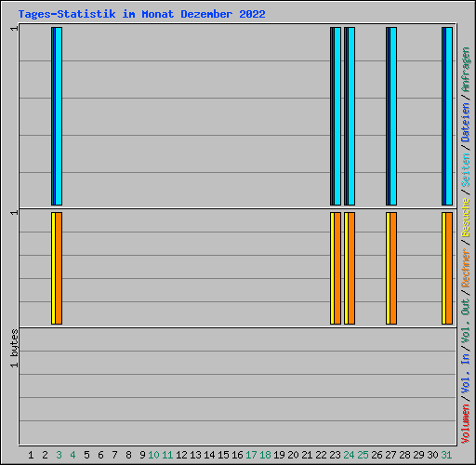The width and height of the screenshot is (476, 465).
Task: Click the blue Dateien legend label
Action: tap(466, 122)
